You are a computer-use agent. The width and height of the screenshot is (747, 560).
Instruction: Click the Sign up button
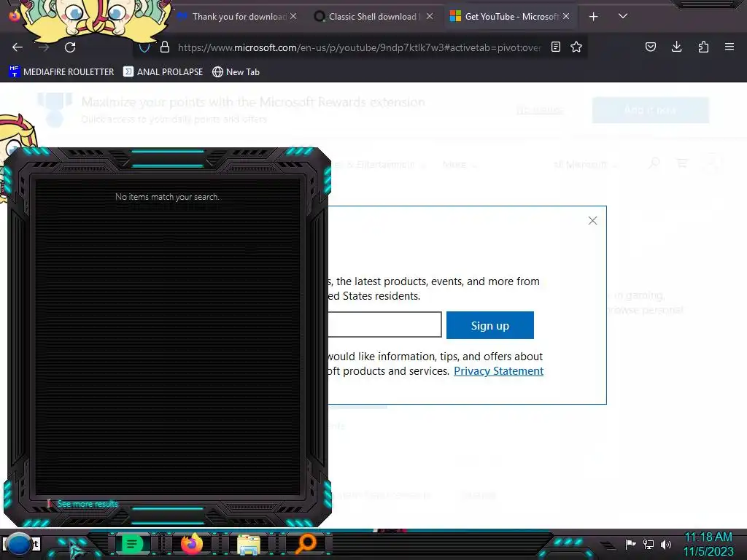coord(489,325)
